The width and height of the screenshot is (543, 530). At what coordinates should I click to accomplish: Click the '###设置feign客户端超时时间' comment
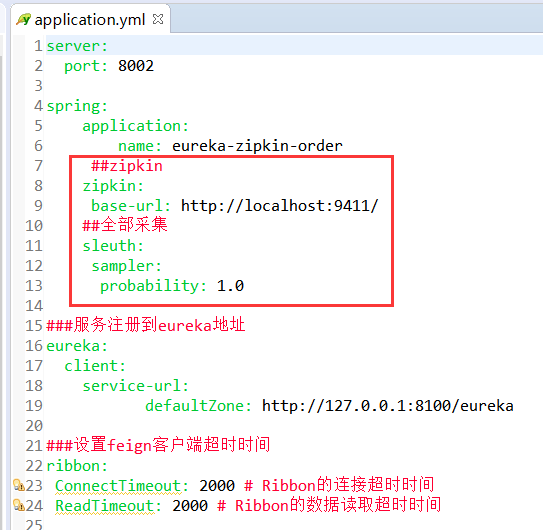(158, 445)
